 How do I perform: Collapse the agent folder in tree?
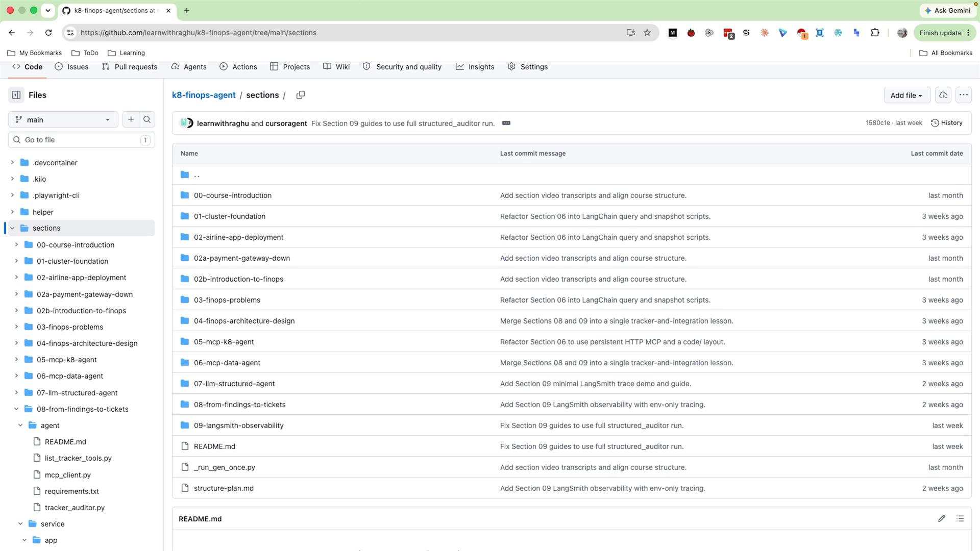[20, 425]
